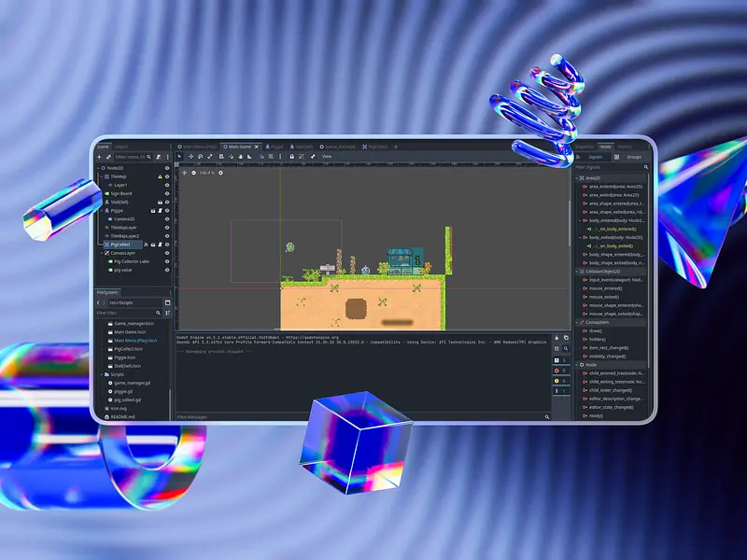Choose the Select Mode arrow tool

tap(181, 157)
